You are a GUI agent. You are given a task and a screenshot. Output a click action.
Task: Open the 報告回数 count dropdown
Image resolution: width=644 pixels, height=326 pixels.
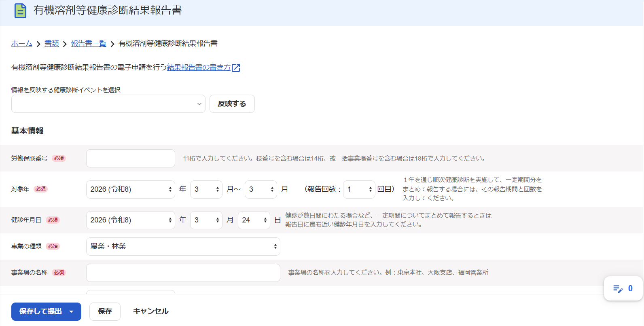359,189
